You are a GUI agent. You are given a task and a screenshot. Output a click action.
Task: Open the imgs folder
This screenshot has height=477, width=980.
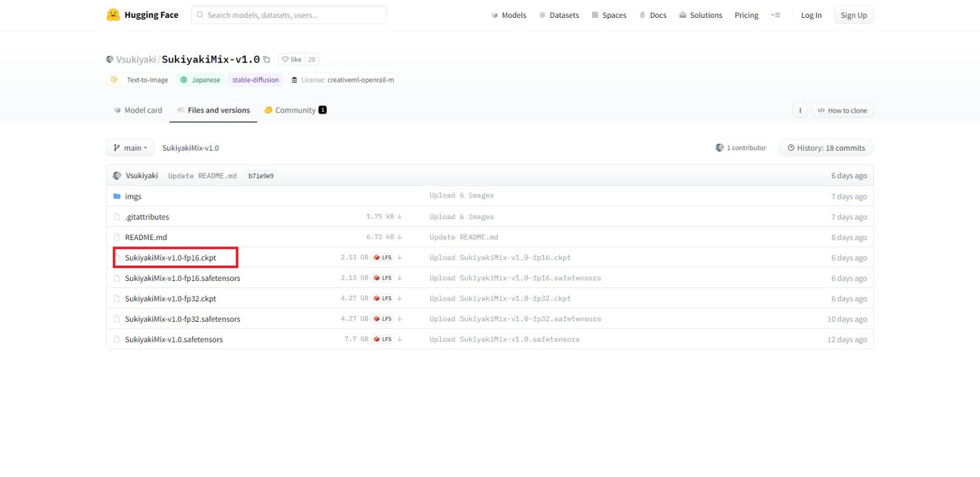click(134, 196)
